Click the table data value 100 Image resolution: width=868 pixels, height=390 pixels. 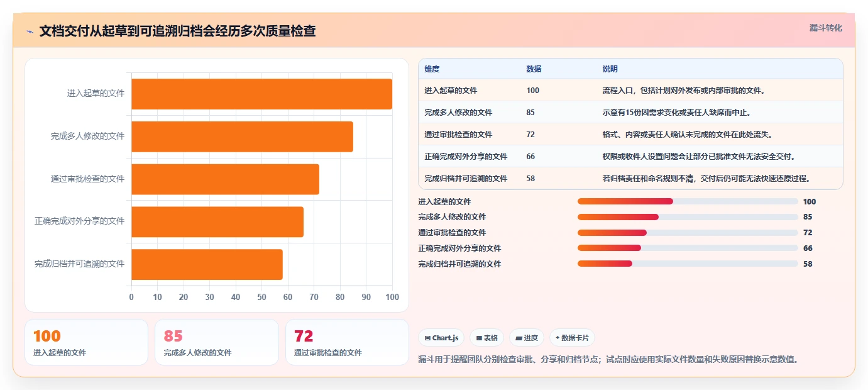pos(533,91)
